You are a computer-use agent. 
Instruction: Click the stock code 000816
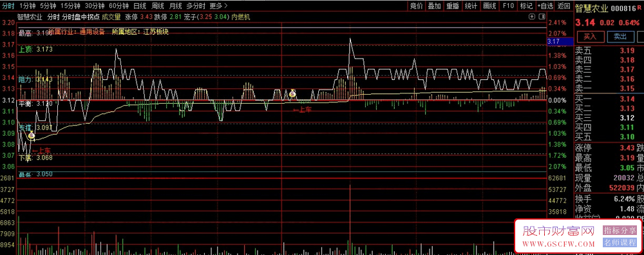[x=623, y=8]
